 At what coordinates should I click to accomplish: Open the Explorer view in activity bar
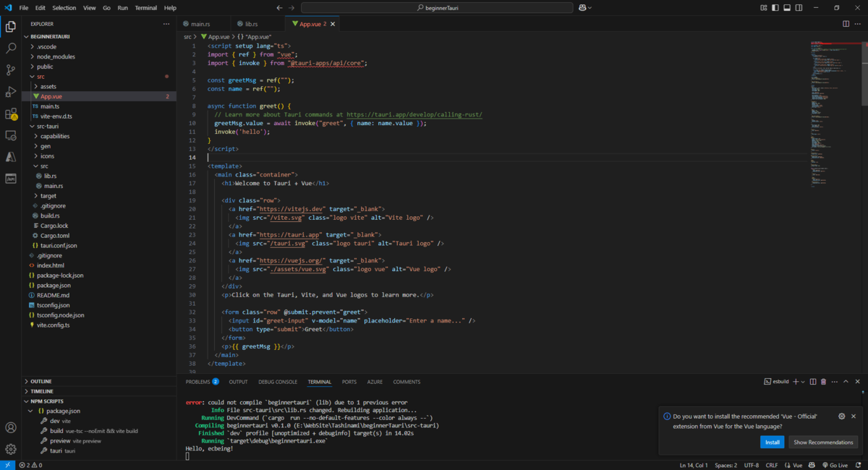click(11, 27)
